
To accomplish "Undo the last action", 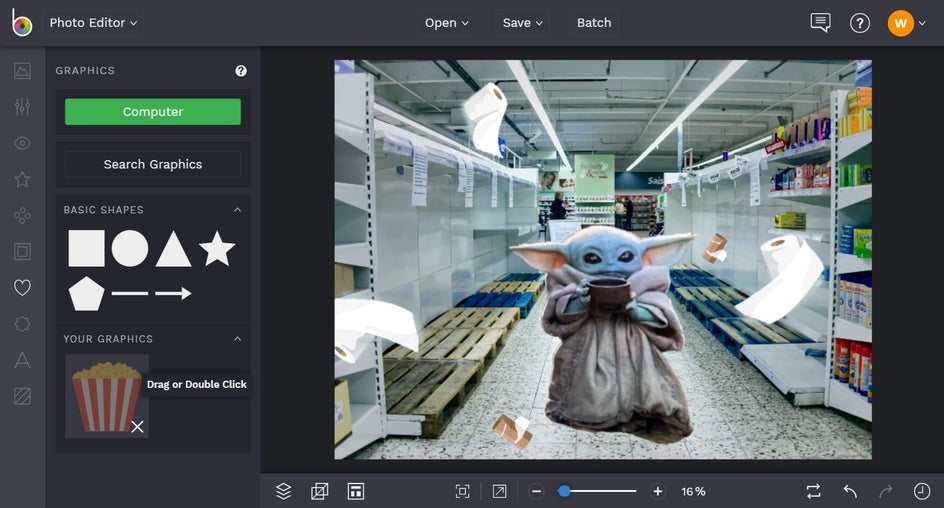I will pos(850,492).
